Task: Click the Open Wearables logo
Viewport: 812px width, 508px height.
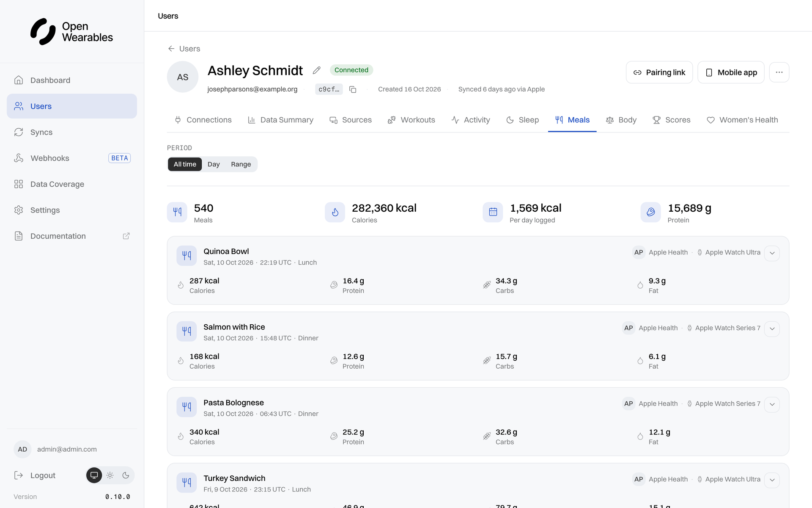Action: coord(71,32)
